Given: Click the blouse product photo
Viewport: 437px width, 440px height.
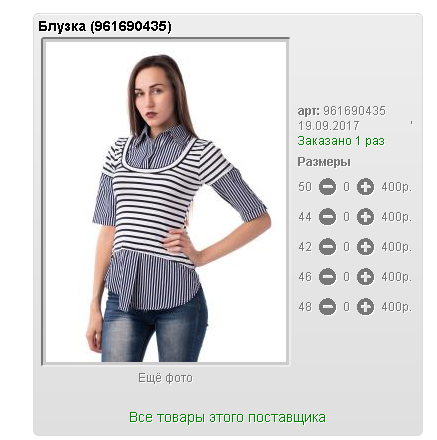Looking at the screenshot, I should 166,201.
